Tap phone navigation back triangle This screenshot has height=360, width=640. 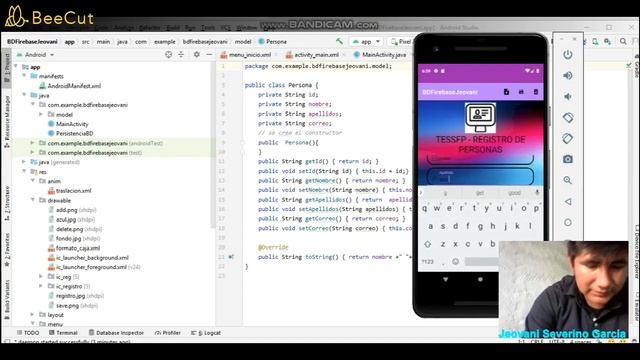tap(445, 280)
